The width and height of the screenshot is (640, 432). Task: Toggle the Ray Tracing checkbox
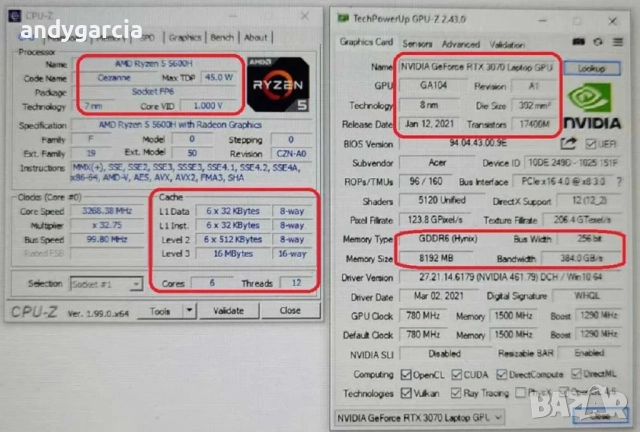pyautogui.click(x=456, y=393)
